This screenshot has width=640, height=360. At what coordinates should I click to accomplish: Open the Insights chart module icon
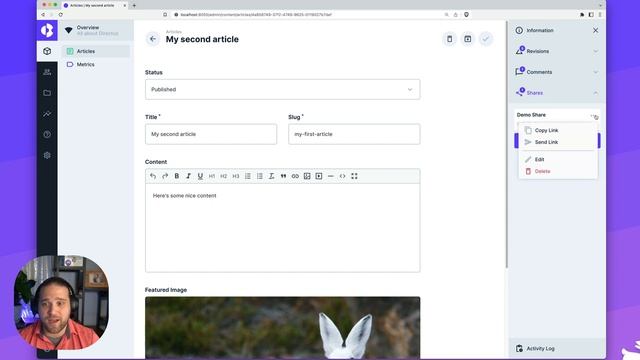(47, 113)
